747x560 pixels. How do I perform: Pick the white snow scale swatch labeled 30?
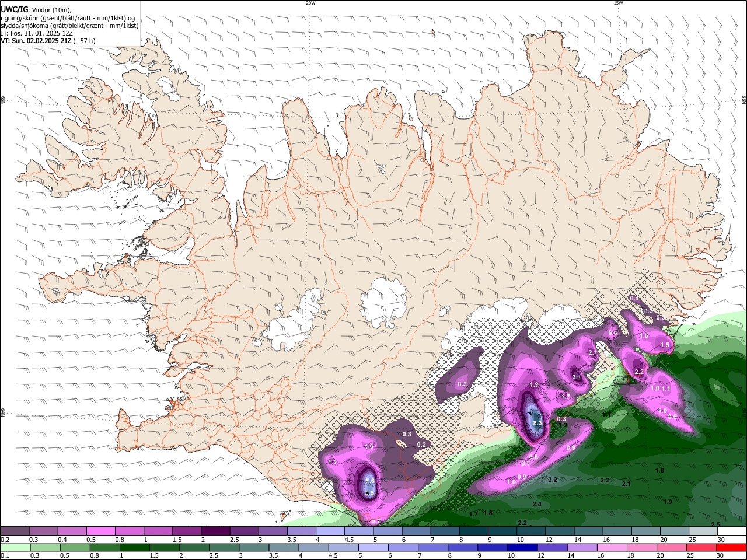732,531
